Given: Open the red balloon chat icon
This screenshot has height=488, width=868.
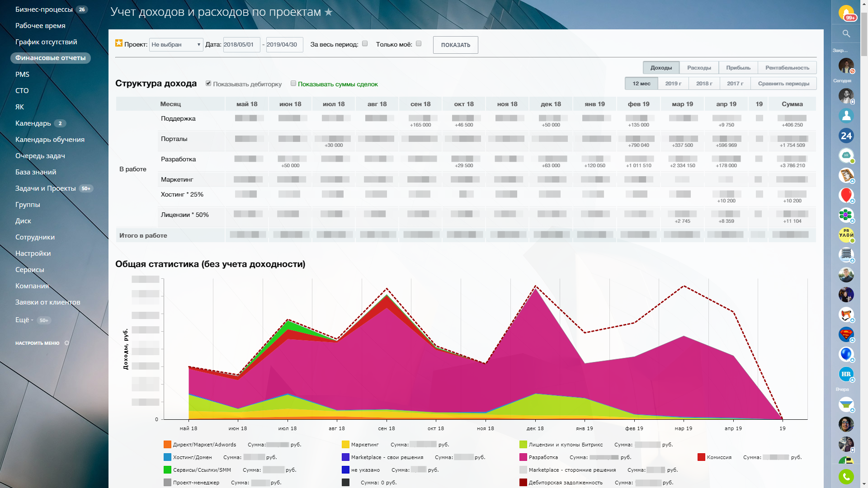Looking at the screenshot, I should click(x=846, y=195).
